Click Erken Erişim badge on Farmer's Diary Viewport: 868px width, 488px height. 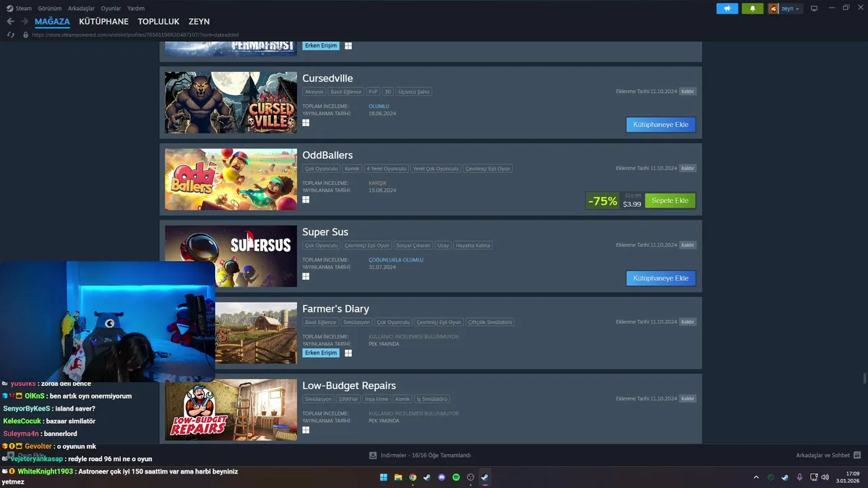tap(321, 353)
